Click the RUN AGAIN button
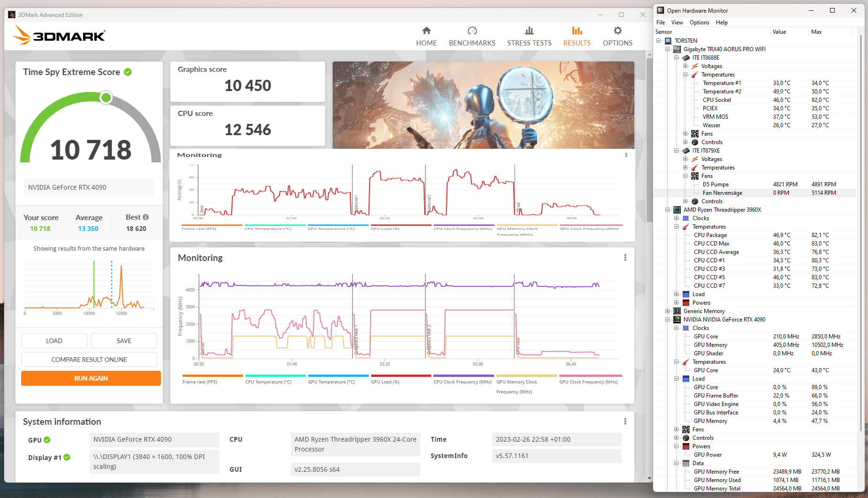The image size is (868, 498). (x=91, y=378)
